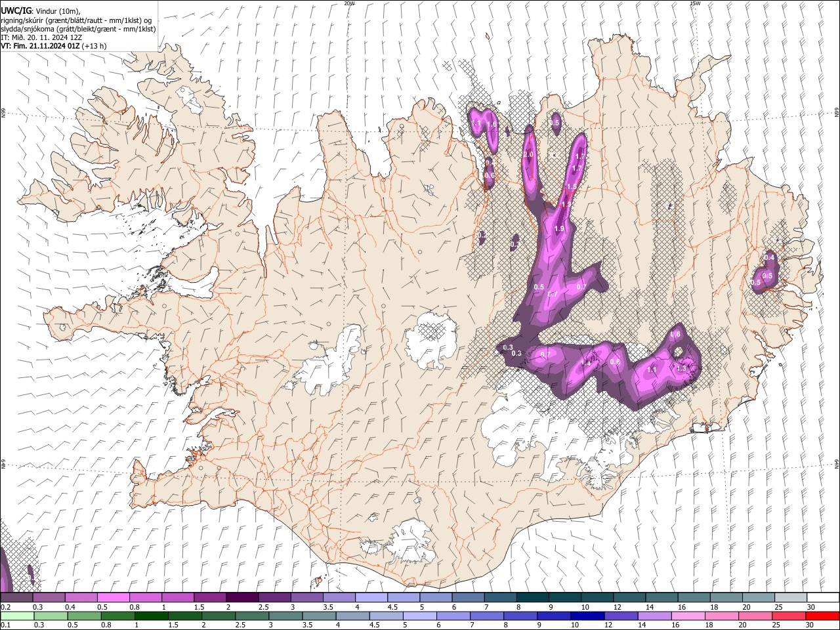
Task: Click the '1.6' snowfall value on the map
Action: [492, 125]
